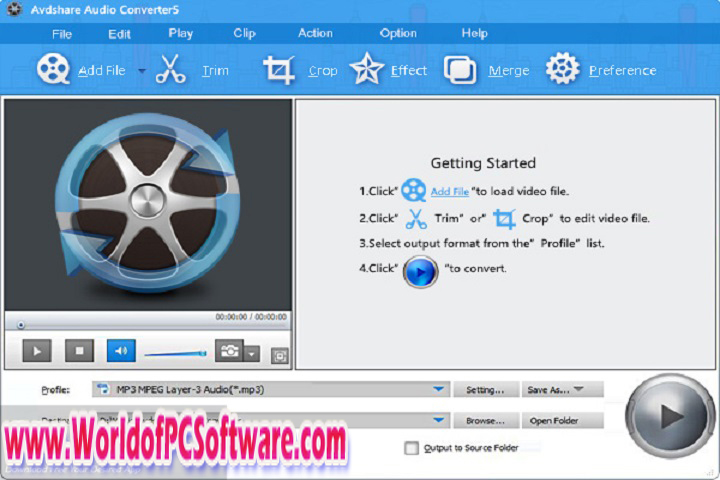Adjust the volume slider
Image resolution: width=720 pixels, height=480 pixels.
coord(175,353)
